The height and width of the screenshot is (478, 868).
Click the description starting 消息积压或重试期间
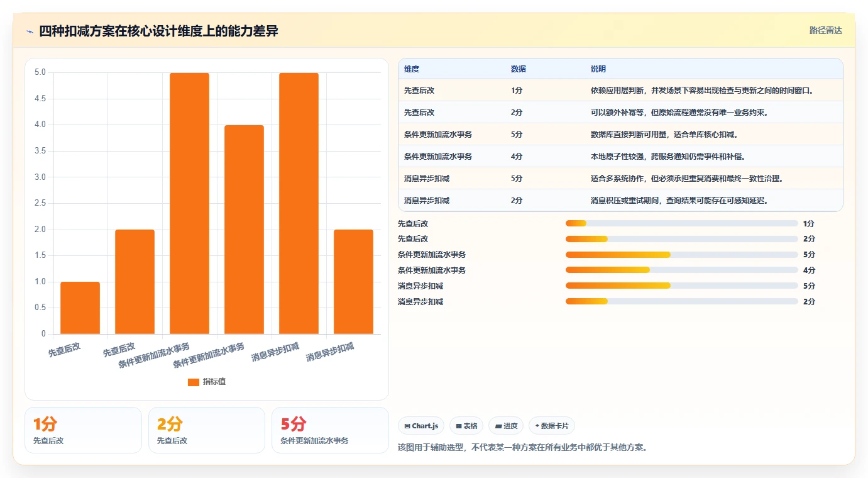[679, 201]
